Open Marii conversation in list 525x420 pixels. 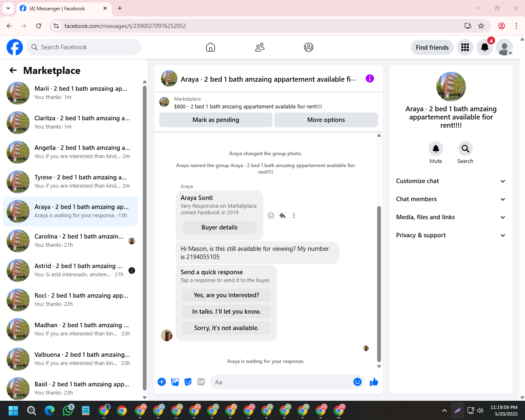click(71, 93)
